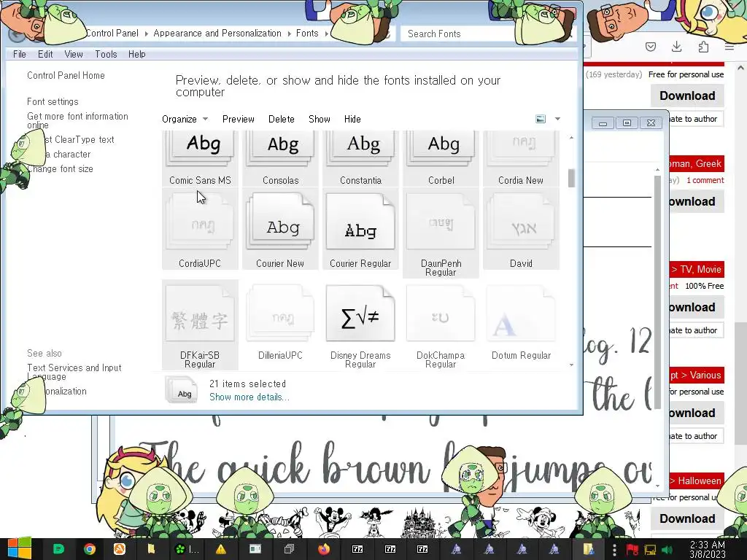This screenshot has width=747, height=560.
Task: Select the Courier New font
Action: click(x=281, y=229)
